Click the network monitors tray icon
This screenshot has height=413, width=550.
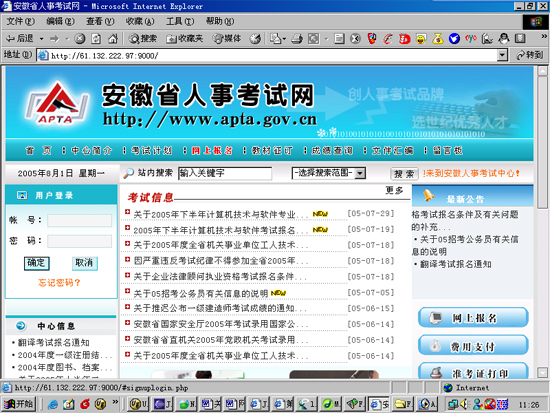pos(452,405)
